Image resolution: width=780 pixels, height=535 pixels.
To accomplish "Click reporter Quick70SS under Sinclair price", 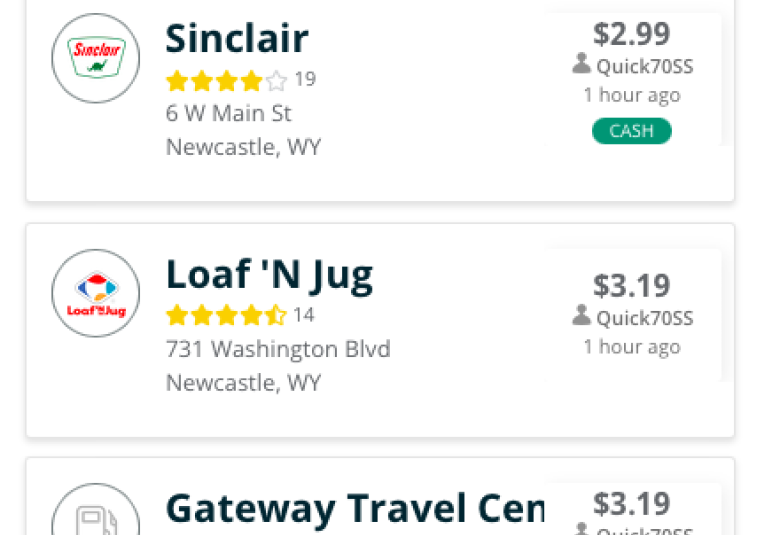I will click(645, 66).
